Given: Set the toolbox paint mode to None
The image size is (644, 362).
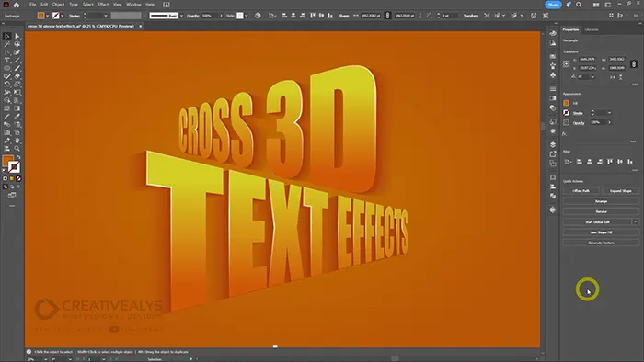Looking at the screenshot, I should coord(18,179).
